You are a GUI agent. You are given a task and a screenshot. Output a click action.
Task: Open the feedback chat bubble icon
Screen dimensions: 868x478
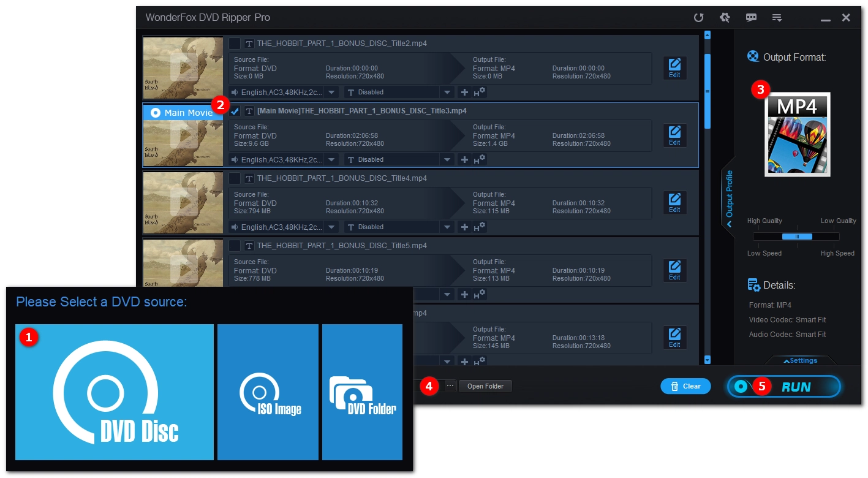(751, 18)
